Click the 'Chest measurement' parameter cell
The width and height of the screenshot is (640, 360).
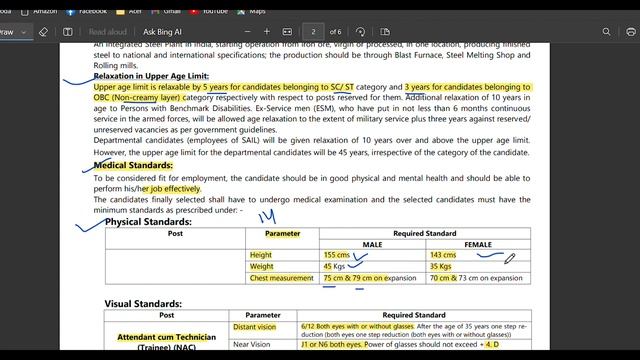(282, 278)
